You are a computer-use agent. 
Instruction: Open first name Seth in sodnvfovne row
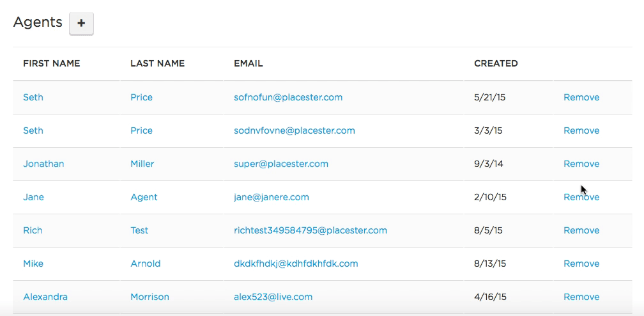[33, 131]
